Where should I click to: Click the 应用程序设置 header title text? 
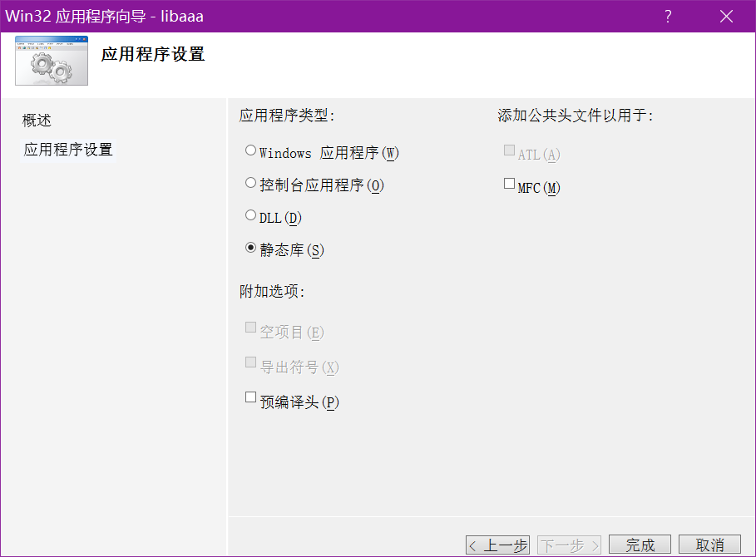153,55
